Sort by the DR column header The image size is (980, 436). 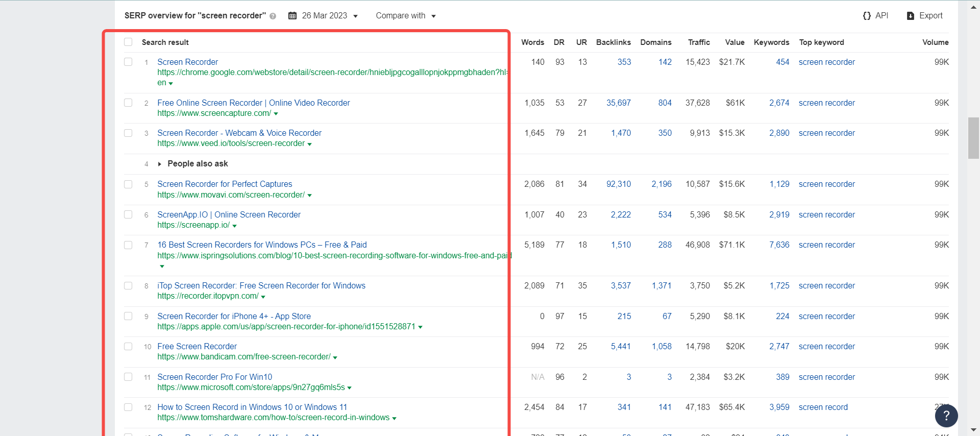coord(559,42)
